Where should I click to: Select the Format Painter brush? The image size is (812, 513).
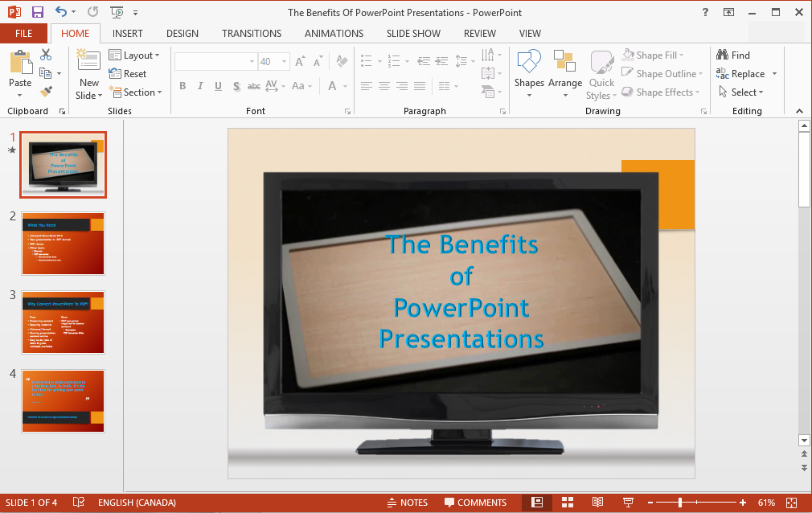click(46, 92)
